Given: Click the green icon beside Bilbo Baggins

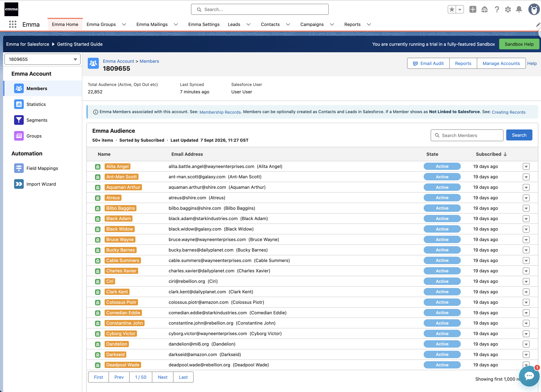Looking at the screenshot, I should [x=98, y=209].
